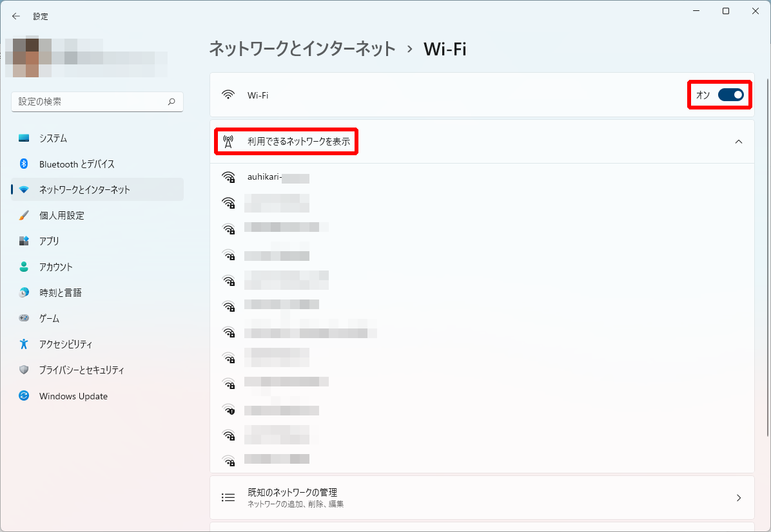Click the personalization paintbrush icon

tap(24, 216)
